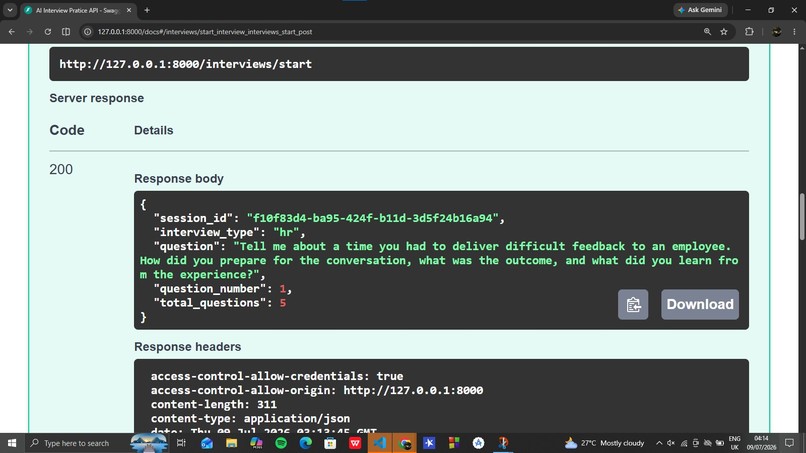Open the Windows Start menu
The height and width of the screenshot is (453, 806).
(x=12, y=443)
